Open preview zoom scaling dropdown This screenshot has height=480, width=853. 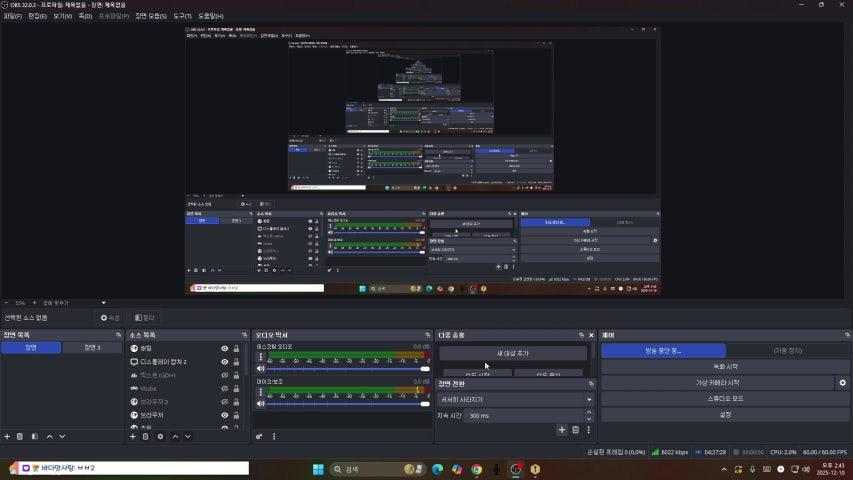coord(60,303)
